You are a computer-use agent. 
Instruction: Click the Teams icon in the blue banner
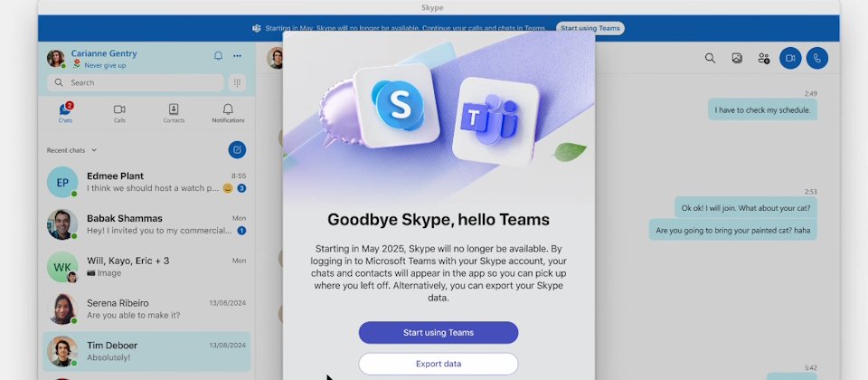(x=256, y=28)
